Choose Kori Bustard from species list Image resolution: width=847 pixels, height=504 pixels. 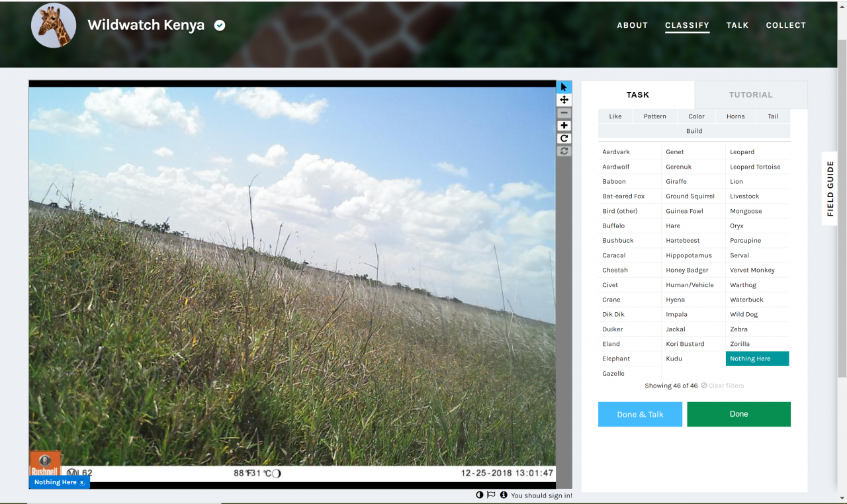pyautogui.click(x=693, y=344)
